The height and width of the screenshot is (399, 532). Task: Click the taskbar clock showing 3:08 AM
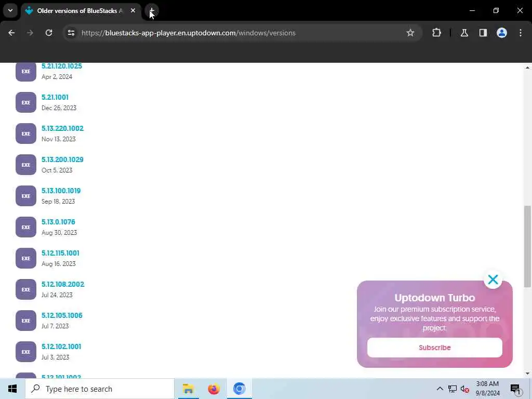[487, 389]
